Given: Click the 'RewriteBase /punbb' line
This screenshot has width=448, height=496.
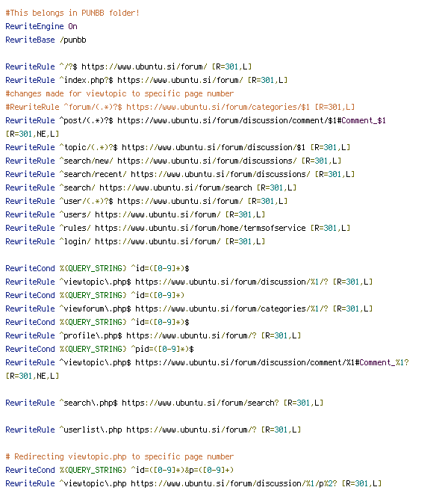Looking at the screenshot, I should tap(46, 40).
